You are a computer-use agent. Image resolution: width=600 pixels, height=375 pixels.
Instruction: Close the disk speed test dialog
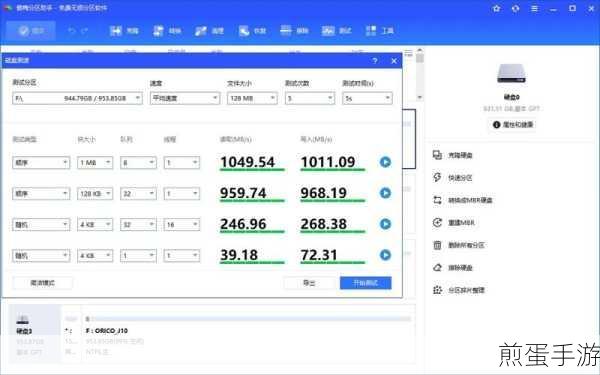[x=394, y=61]
